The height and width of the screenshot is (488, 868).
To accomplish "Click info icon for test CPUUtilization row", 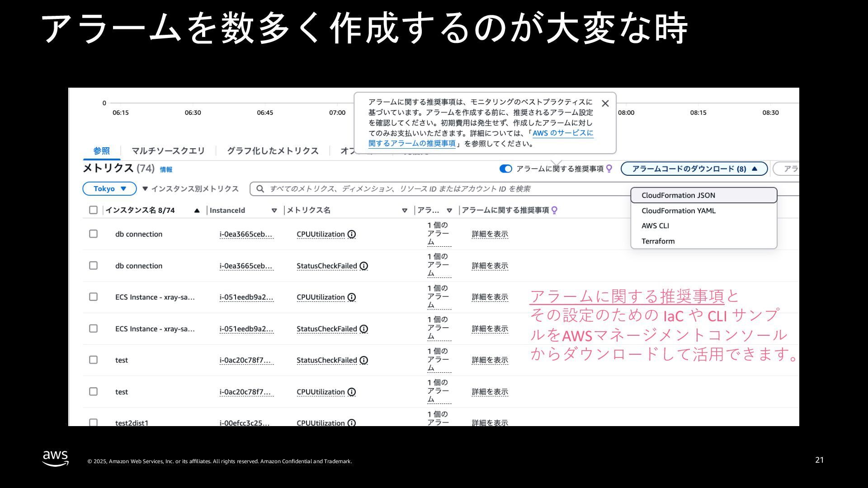I will coord(352,392).
